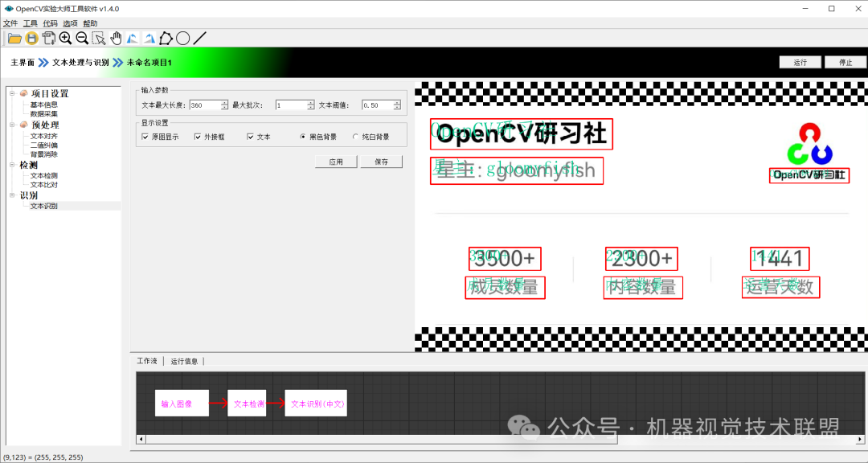
Task: Select the line drawing tool
Action: pos(200,39)
